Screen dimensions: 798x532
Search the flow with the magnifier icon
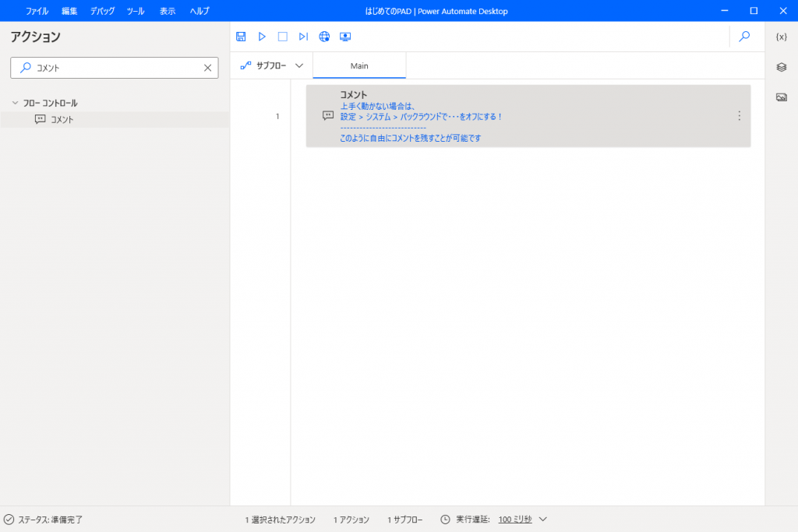(x=744, y=37)
